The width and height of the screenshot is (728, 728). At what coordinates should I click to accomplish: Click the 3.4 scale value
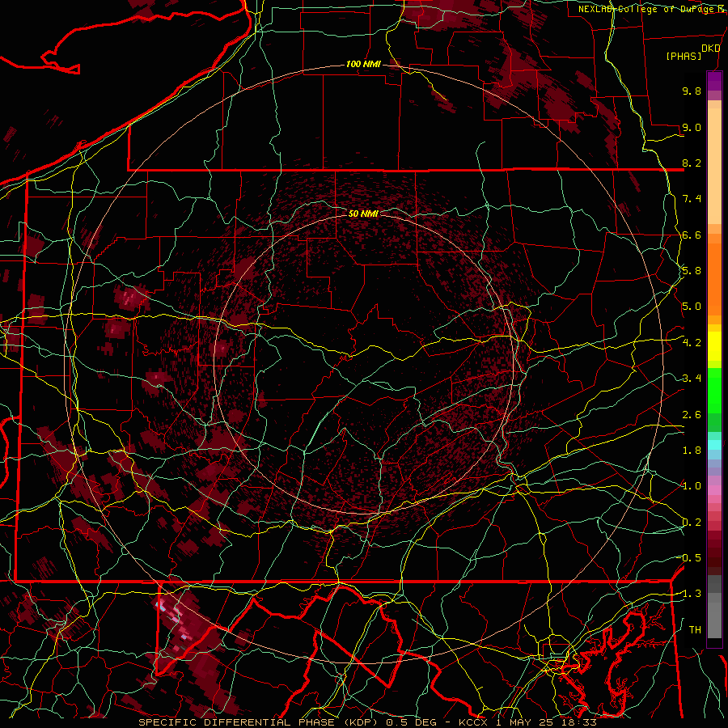(x=692, y=379)
